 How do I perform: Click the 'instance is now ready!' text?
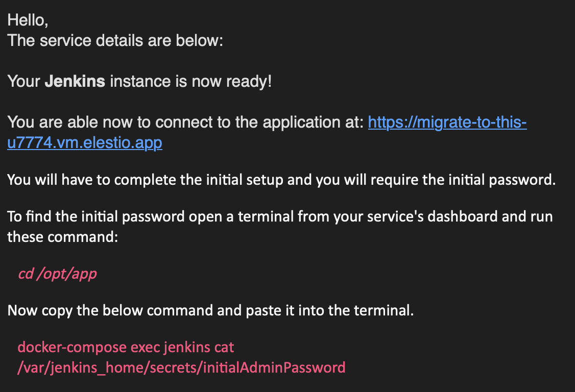pyautogui.click(x=190, y=82)
